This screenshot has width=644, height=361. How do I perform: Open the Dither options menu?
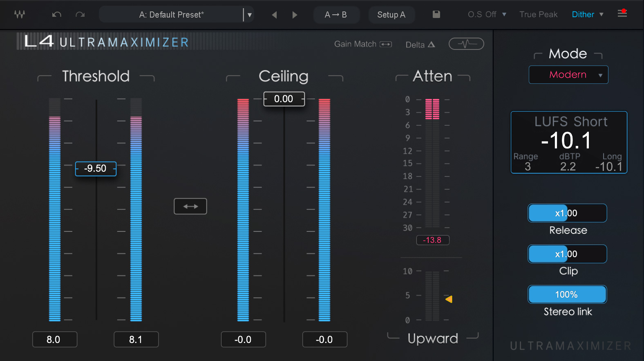(588, 15)
